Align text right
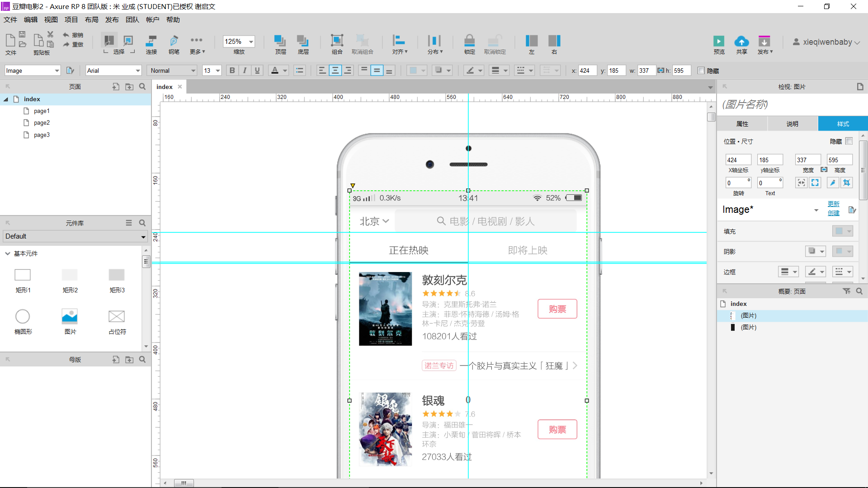868x488 pixels. [x=348, y=70]
